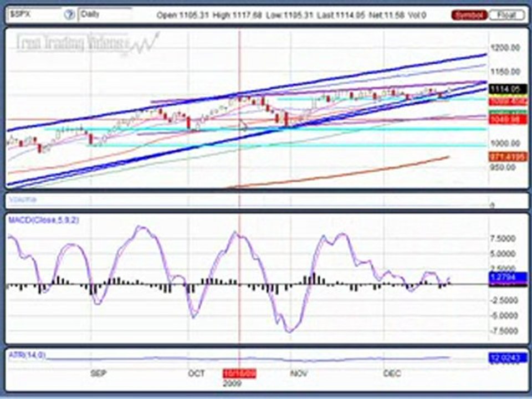Click the volume panel label
Screen dimensions: 532x399
(23, 200)
